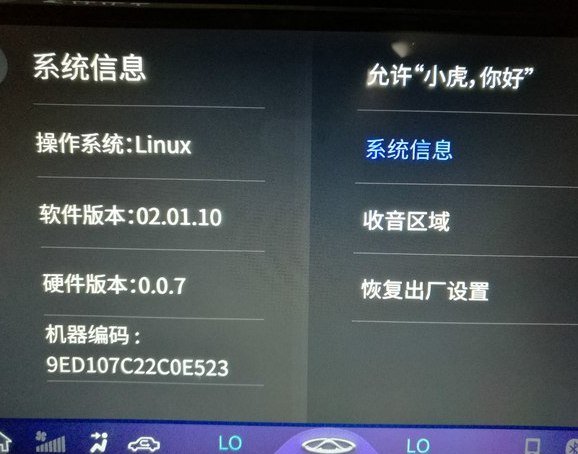The height and width of the screenshot is (454, 578).
Task: Tap the 系统信息 heading on left panel
Action: [x=90, y=67]
